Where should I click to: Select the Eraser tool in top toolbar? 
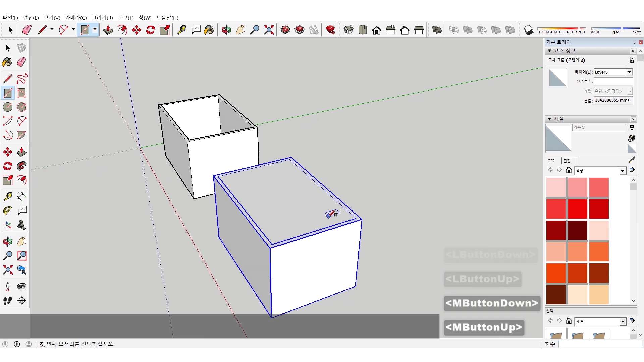pyautogui.click(x=27, y=30)
